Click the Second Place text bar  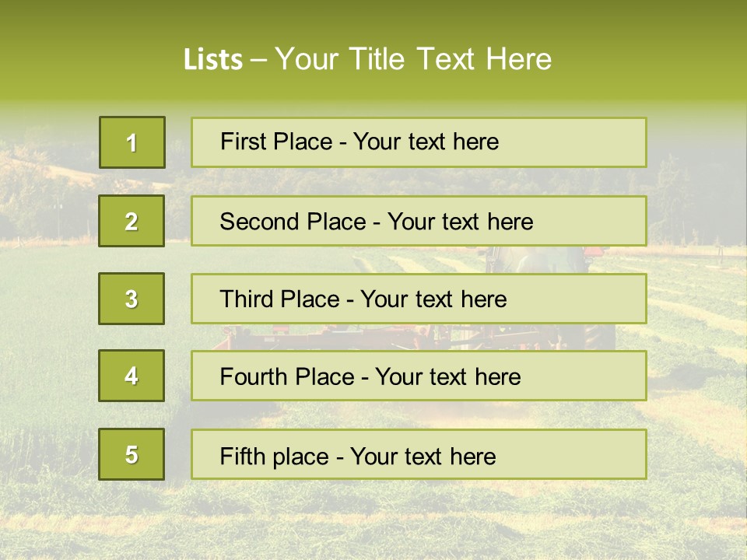(419, 221)
